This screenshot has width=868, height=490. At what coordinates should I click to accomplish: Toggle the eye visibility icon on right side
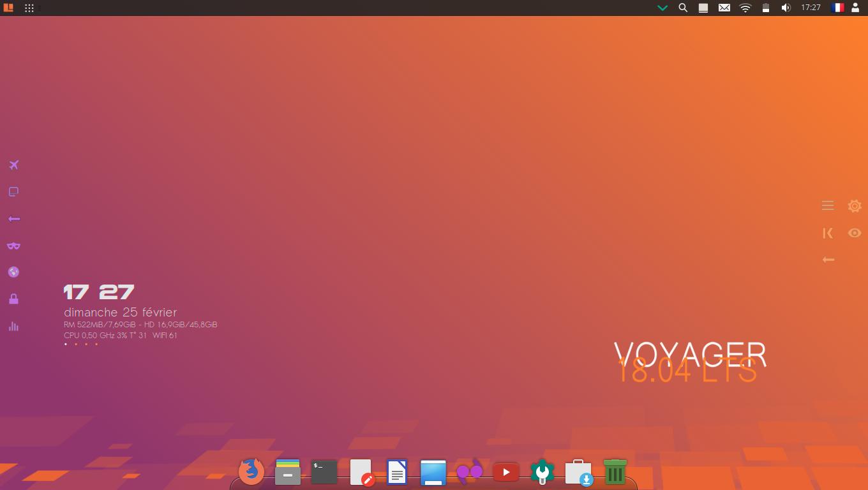(855, 233)
